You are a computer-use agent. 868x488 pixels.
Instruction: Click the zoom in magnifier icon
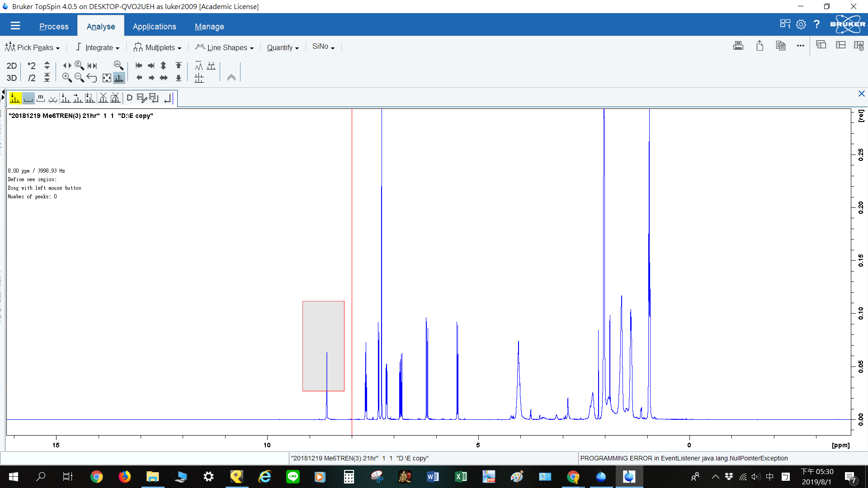(67, 78)
